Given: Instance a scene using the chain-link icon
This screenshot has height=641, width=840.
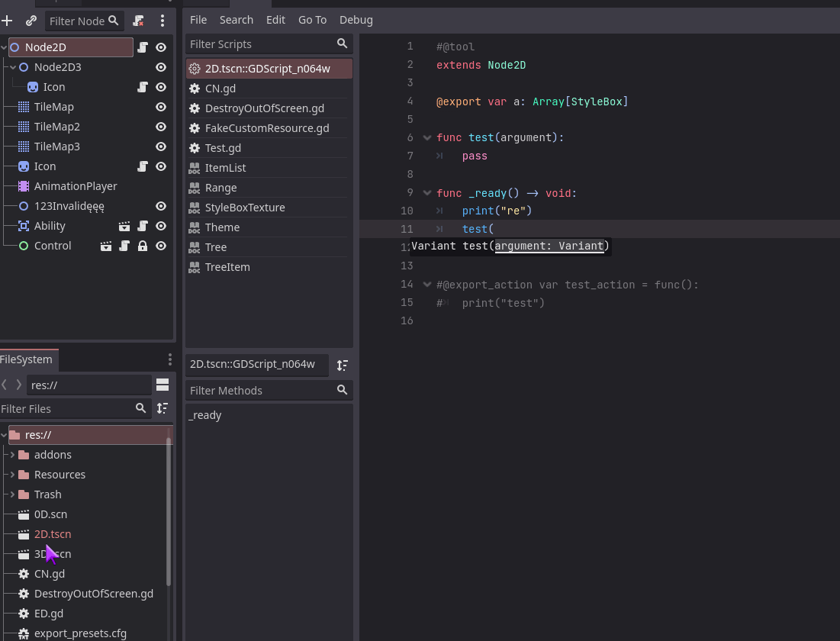Looking at the screenshot, I should (29, 21).
